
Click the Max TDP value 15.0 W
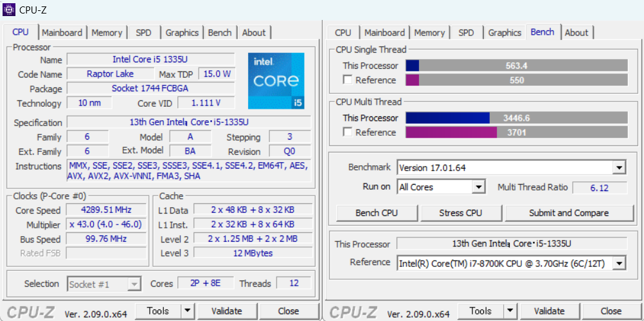(217, 74)
